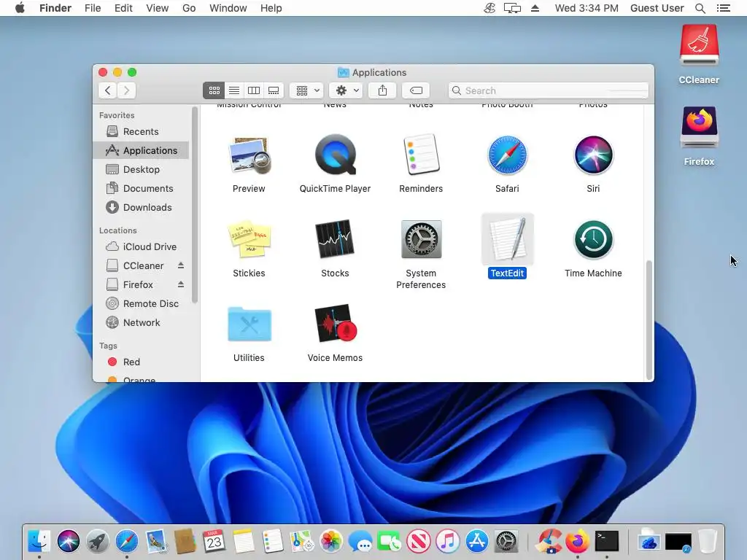Image resolution: width=747 pixels, height=560 pixels.
Task: Open Documents from the sidebar
Action: 142,189
